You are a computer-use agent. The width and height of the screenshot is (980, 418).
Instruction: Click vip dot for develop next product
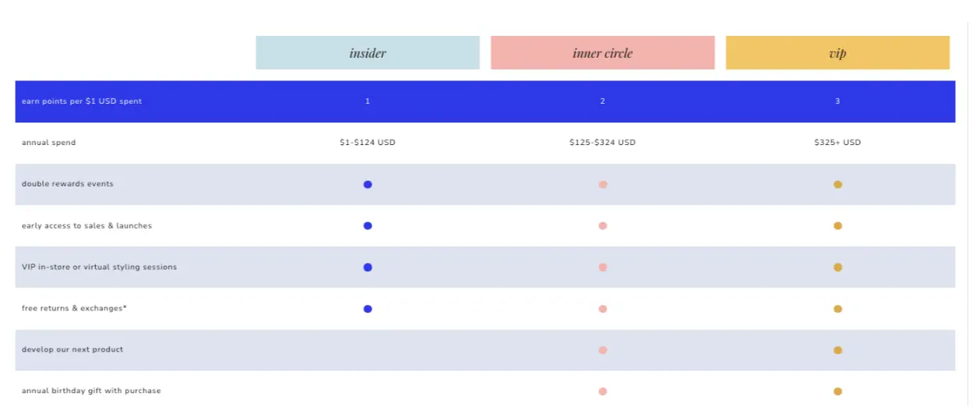tap(837, 350)
